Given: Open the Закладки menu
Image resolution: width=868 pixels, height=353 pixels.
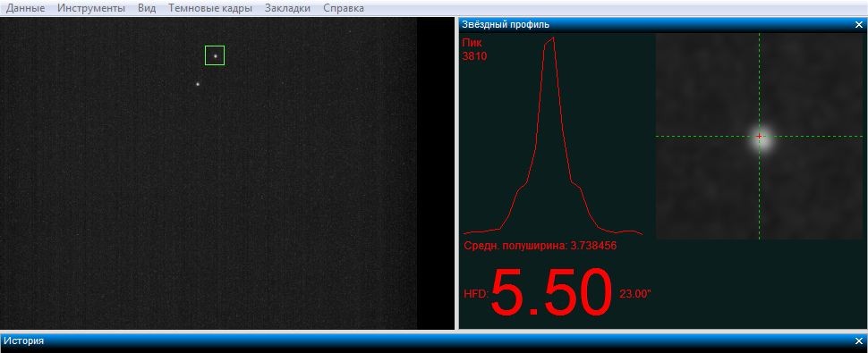Looking at the screenshot, I should (x=287, y=8).
